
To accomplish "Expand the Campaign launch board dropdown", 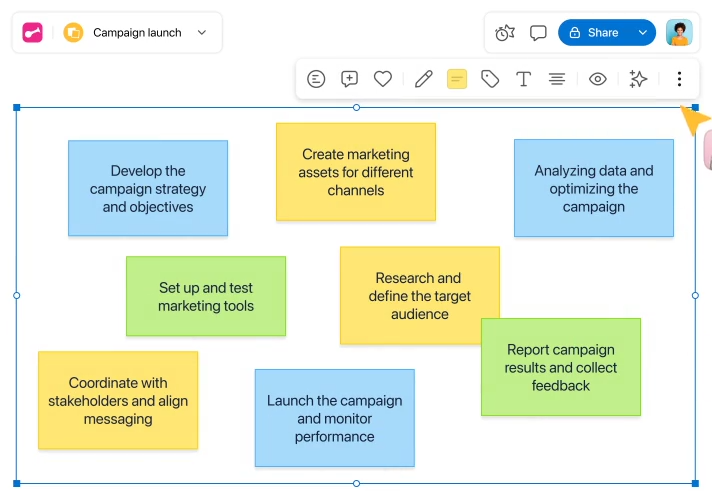I will pos(202,33).
